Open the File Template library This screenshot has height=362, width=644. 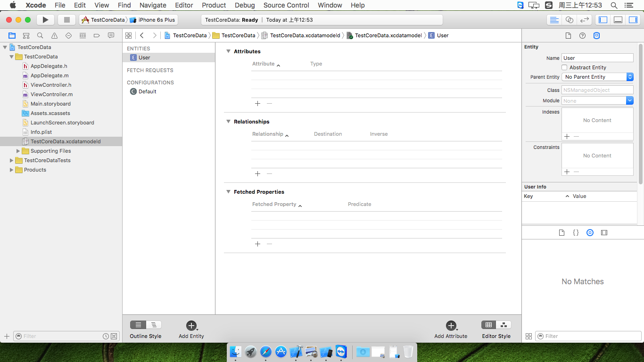coord(561,233)
